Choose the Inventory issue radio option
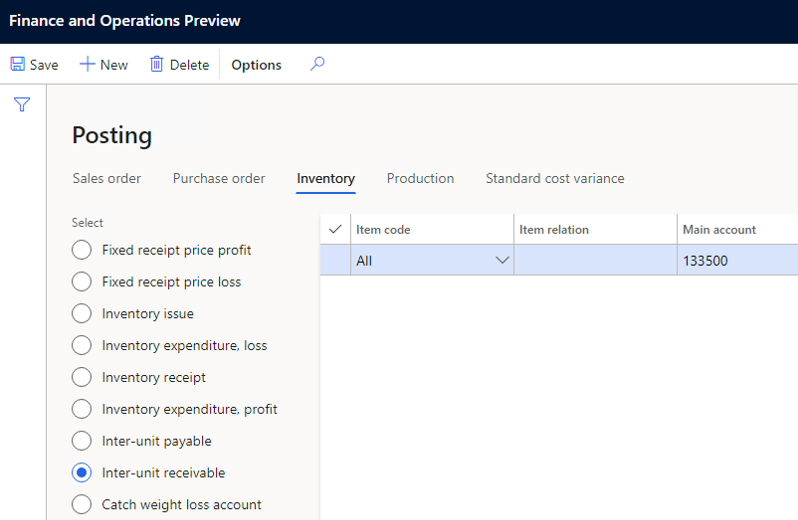798x520 pixels. point(82,314)
